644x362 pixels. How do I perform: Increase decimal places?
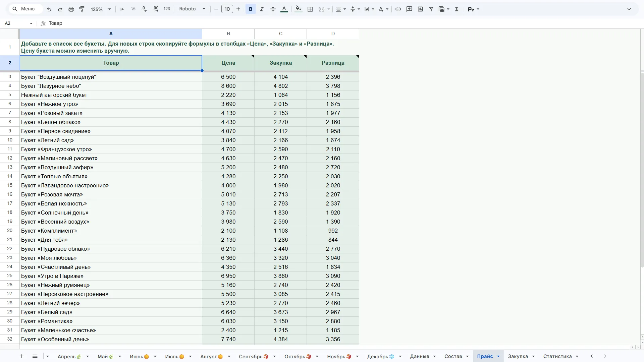156,9
